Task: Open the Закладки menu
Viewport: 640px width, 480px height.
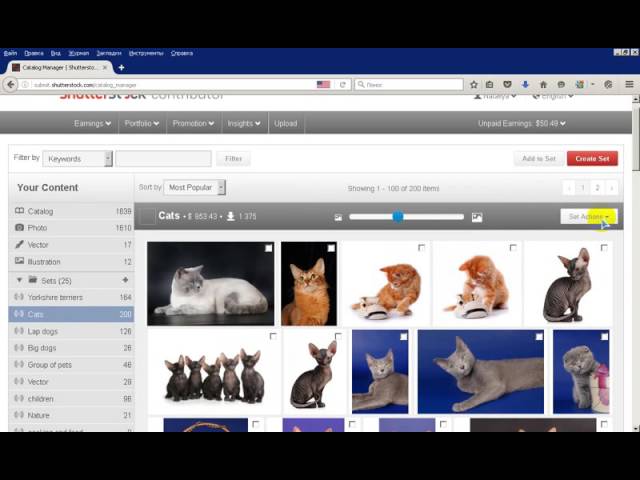Action: click(x=109, y=53)
